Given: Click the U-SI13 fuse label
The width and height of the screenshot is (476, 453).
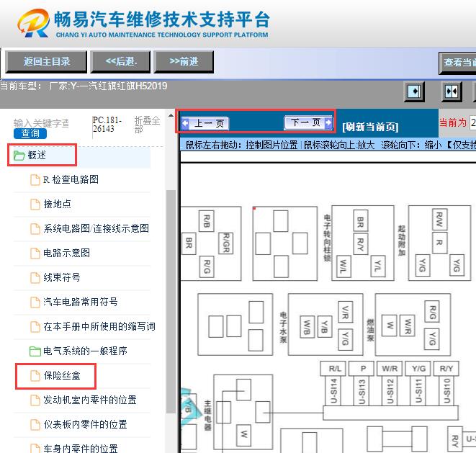Looking at the screenshot, I should 362,391.
